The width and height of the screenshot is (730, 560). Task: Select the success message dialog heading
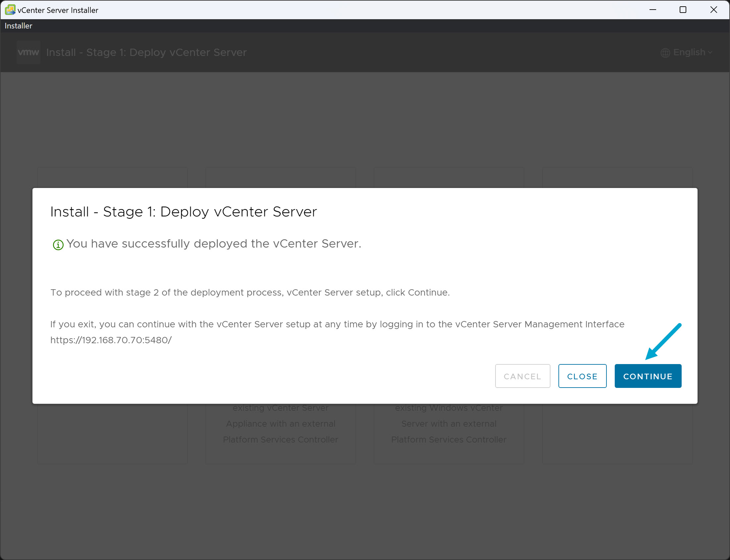(x=183, y=211)
